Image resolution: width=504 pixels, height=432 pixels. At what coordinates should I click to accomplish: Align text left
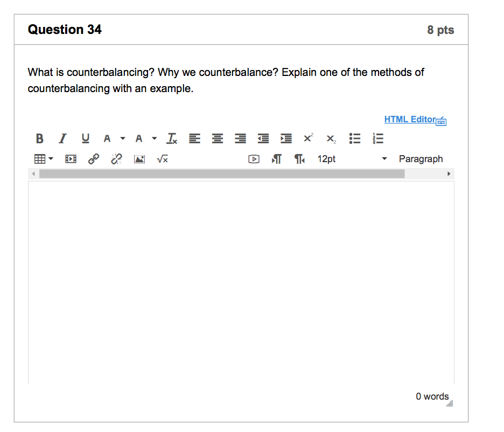pyautogui.click(x=194, y=138)
